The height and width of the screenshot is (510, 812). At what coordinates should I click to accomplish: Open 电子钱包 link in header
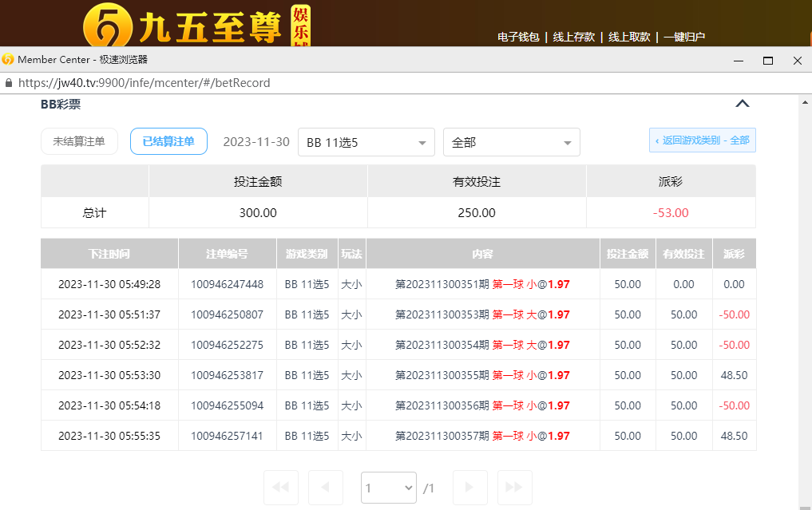click(x=518, y=37)
